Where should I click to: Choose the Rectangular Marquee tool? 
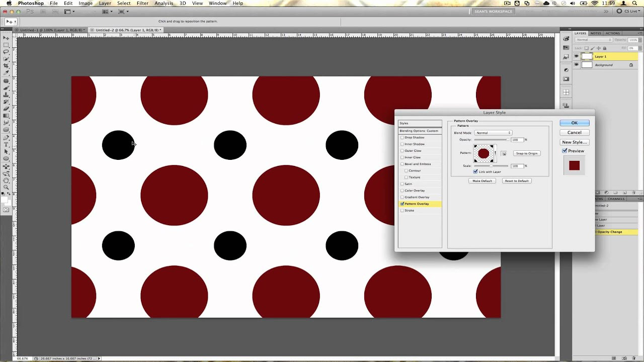[6, 45]
